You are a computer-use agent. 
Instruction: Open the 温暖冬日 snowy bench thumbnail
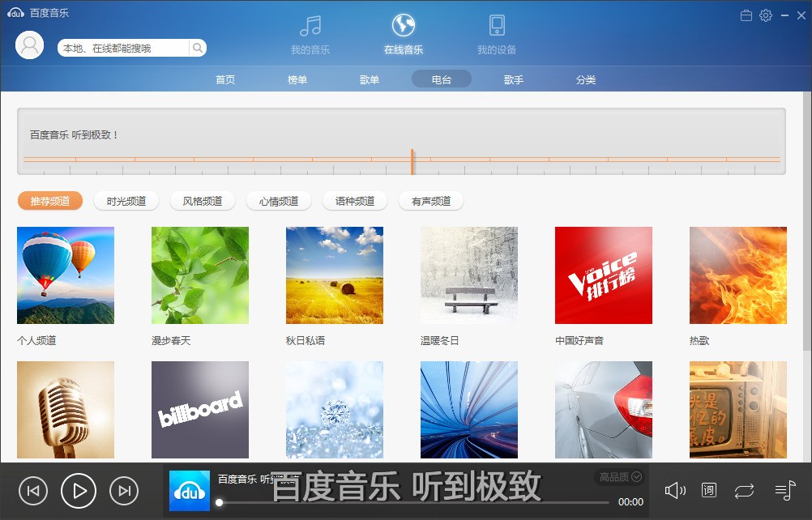click(469, 275)
